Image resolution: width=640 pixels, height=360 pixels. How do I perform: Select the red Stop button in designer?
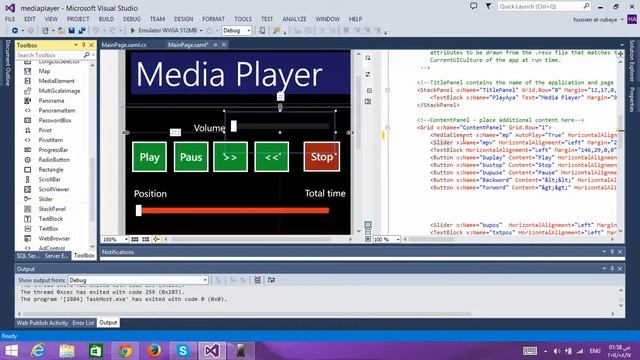[322, 156]
